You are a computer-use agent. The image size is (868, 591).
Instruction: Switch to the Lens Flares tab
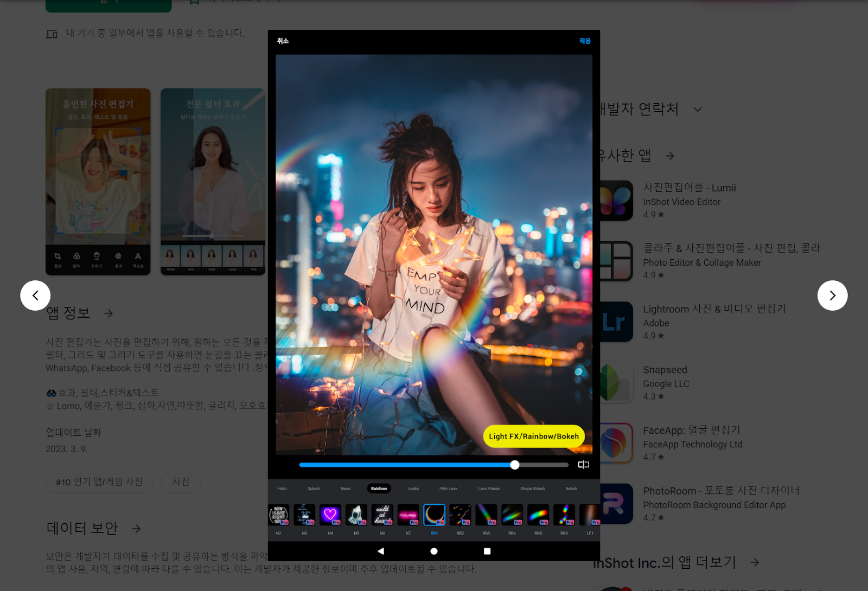tap(489, 489)
